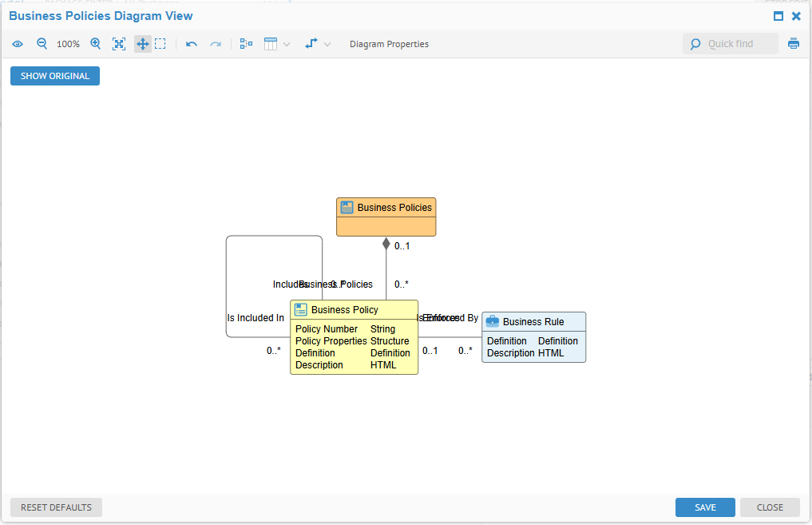The height and width of the screenshot is (525, 812).
Task: Click the fit to screen icon
Action: pyautogui.click(x=119, y=44)
